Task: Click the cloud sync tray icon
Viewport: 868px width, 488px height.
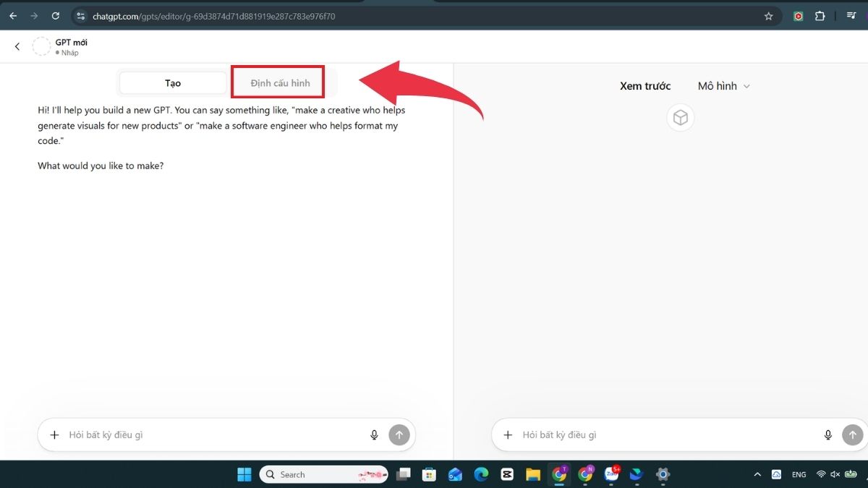Action: pos(776,474)
